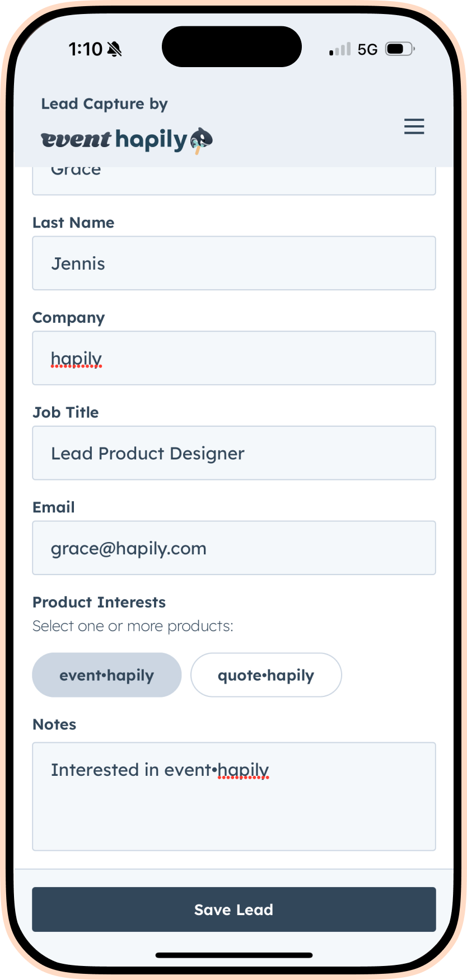Image resolution: width=467 pixels, height=980 pixels.
Task: Focus the Notes text area
Action: coord(234,797)
